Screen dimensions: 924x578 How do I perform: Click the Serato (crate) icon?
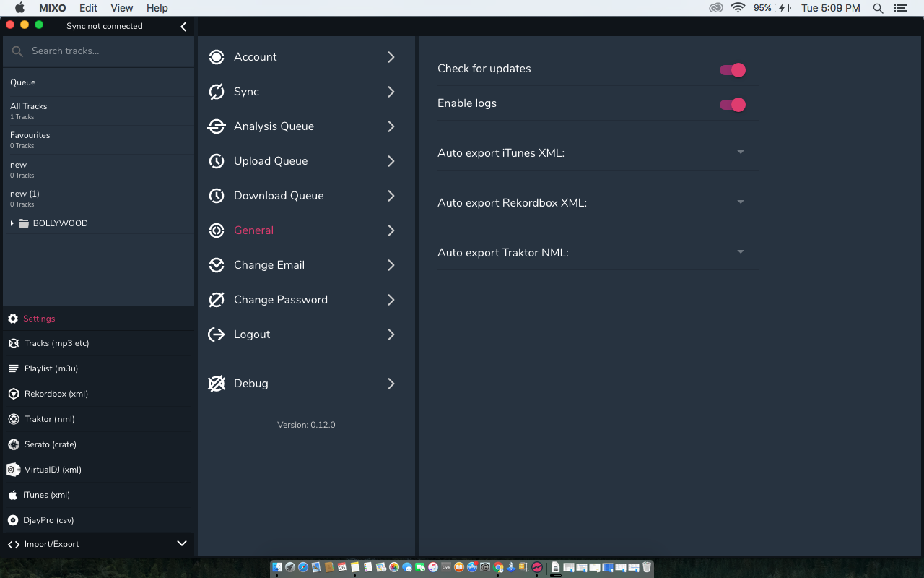pyautogui.click(x=13, y=444)
